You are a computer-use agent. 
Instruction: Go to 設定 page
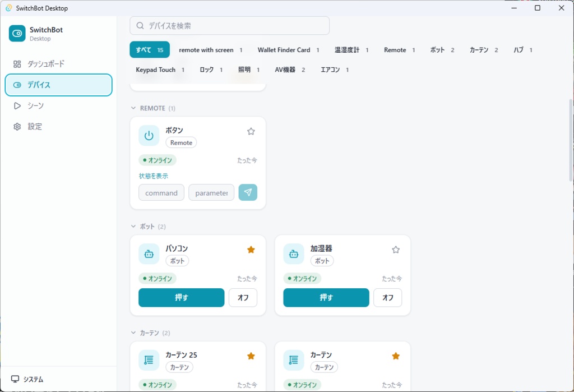(x=58, y=127)
